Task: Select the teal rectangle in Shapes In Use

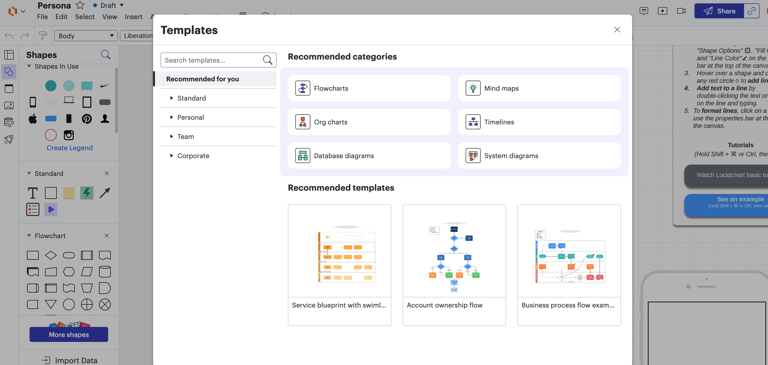Action: tap(87, 86)
